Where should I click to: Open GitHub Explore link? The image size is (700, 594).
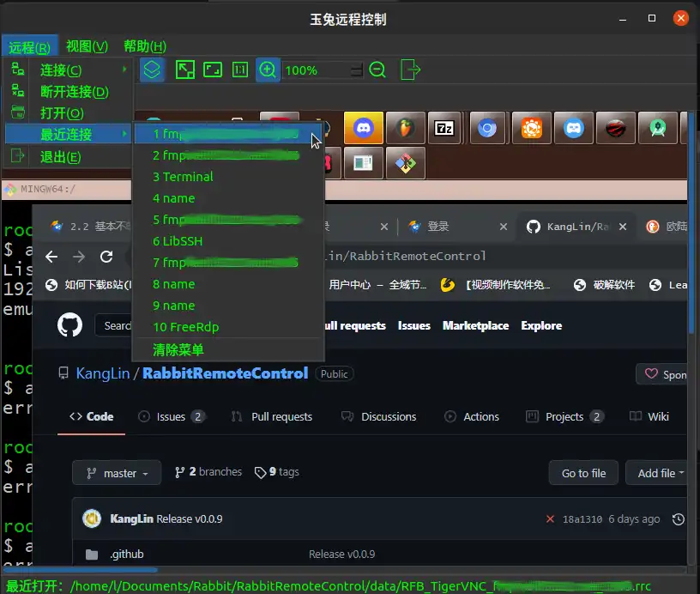coord(541,325)
